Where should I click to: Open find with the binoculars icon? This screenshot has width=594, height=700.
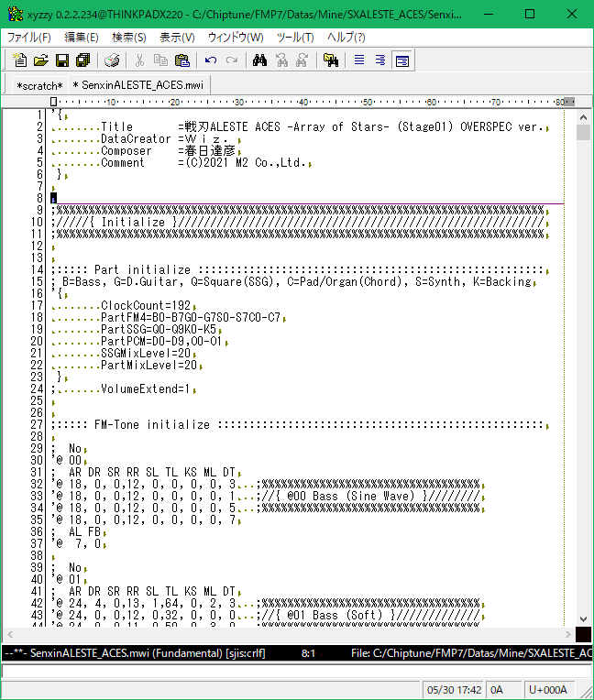pyautogui.click(x=259, y=60)
